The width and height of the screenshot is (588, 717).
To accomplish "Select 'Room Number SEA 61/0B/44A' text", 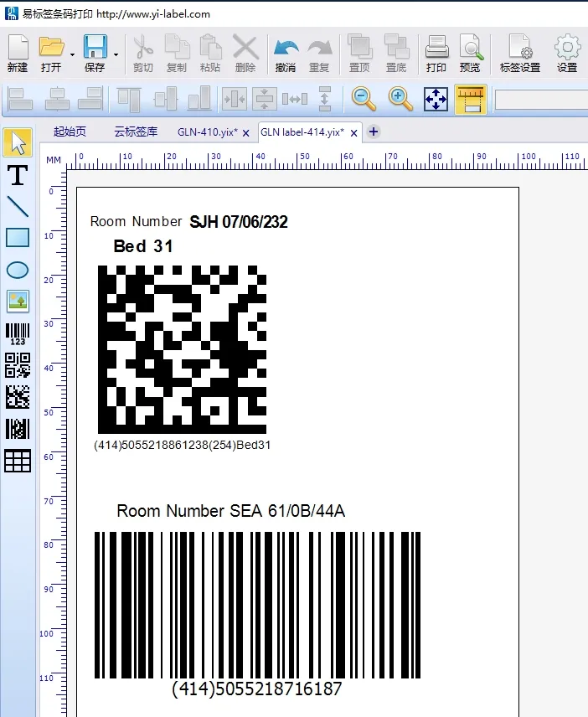I will [231, 511].
